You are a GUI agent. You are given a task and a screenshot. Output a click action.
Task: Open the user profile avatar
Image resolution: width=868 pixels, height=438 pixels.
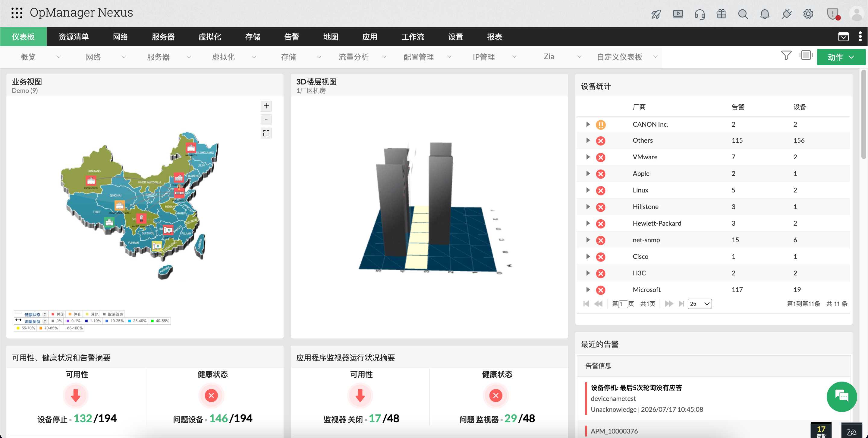[856, 14]
